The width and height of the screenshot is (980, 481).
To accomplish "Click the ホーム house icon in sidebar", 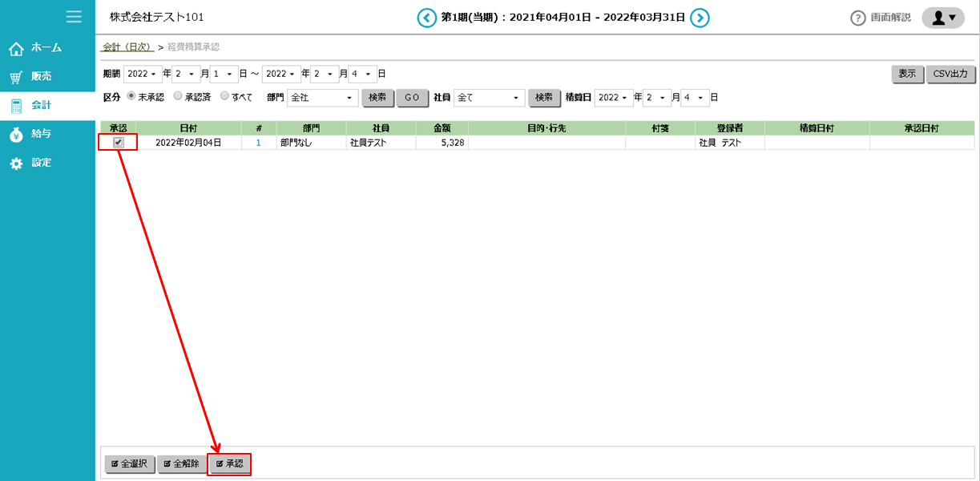I will [x=16, y=49].
